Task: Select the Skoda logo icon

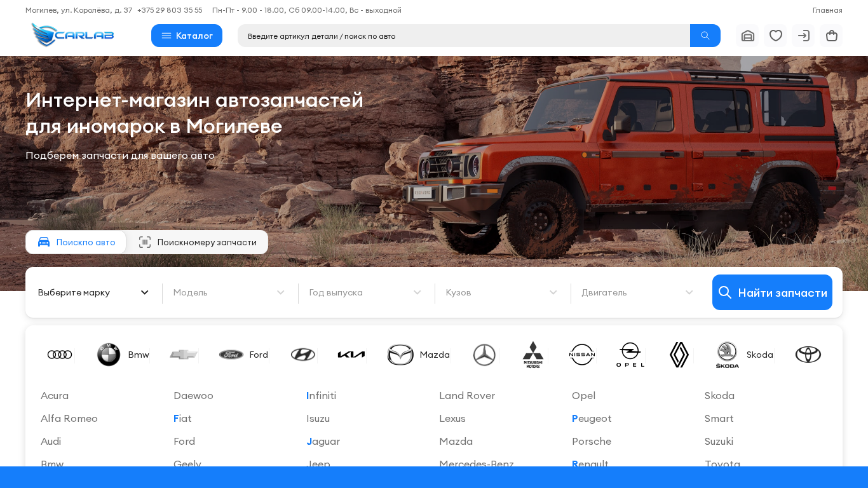Action: point(728,355)
